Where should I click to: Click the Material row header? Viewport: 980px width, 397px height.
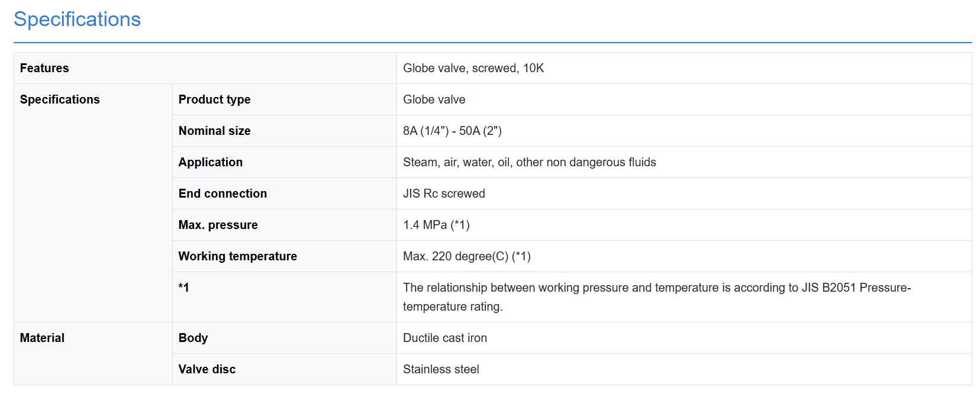42,338
